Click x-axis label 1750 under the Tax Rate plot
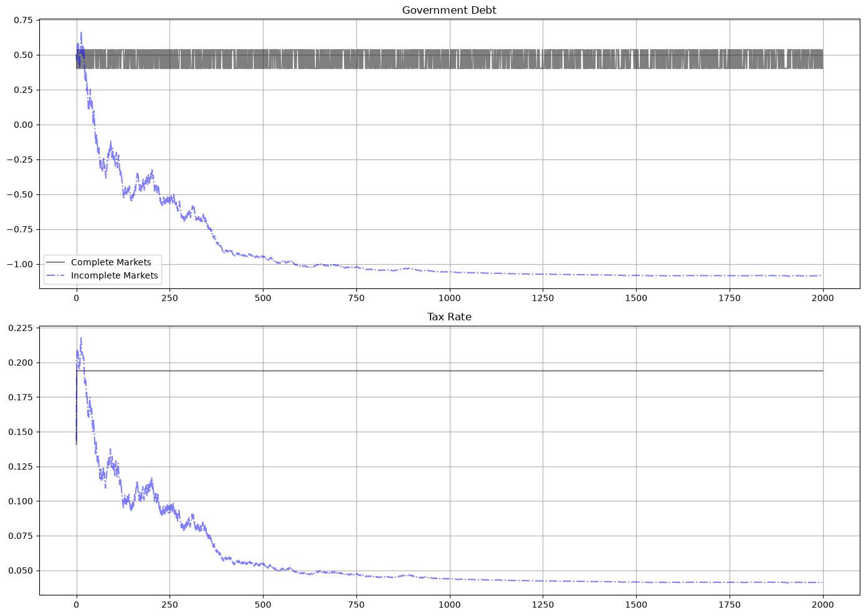The image size is (866, 616). click(x=730, y=604)
